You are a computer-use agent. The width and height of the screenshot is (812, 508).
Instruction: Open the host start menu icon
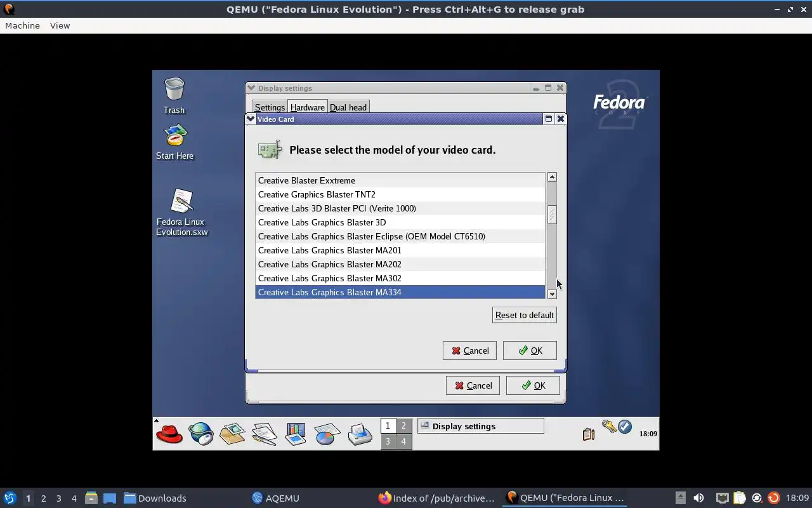(x=10, y=498)
